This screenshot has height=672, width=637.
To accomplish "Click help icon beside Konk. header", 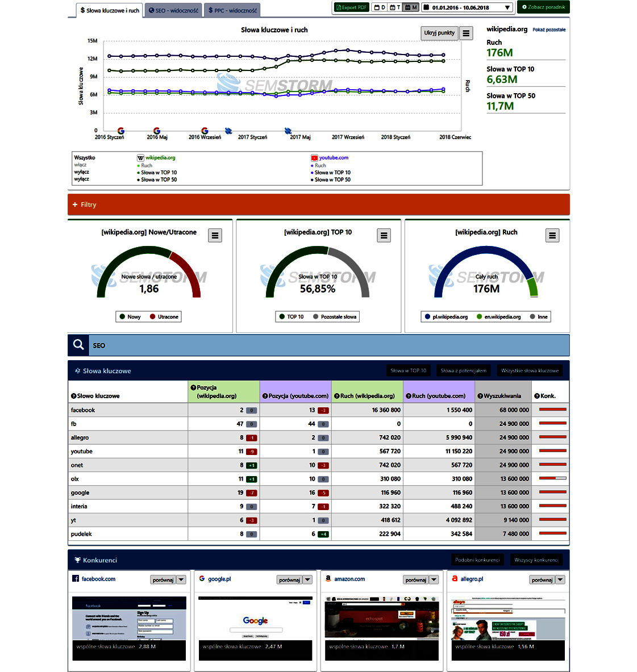I will point(536,396).
